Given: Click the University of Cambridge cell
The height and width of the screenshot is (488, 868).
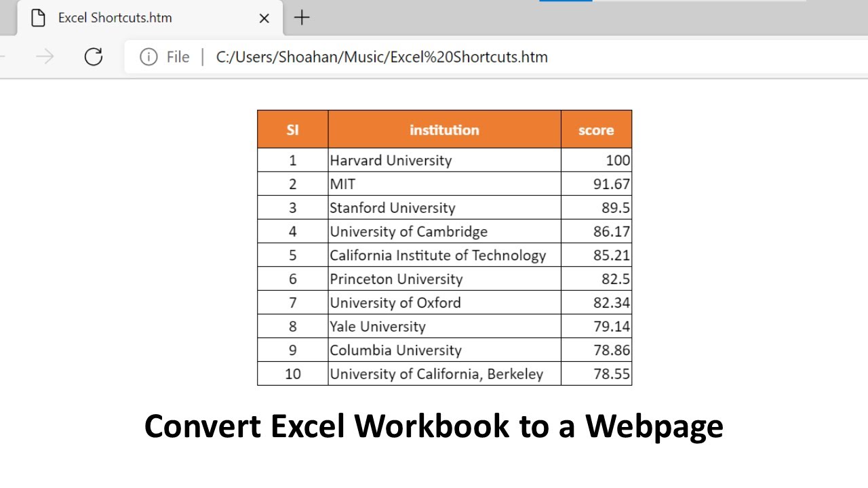Looking at the screenshot, I should pos(445,232).
